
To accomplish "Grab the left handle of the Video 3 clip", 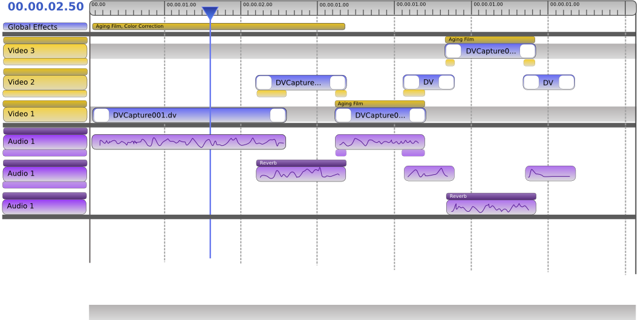I will pyautogui.click(x=453, y=51).
